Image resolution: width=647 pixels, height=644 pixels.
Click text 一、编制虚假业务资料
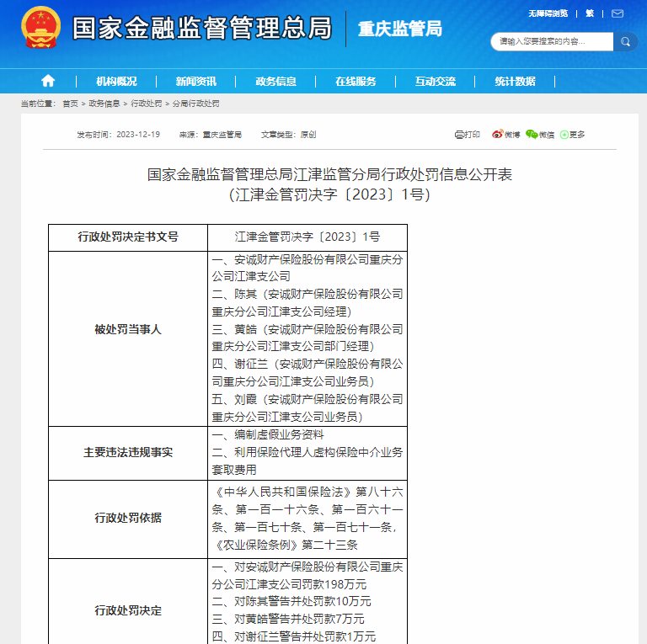pyautogui.click(x=268, y=435)
